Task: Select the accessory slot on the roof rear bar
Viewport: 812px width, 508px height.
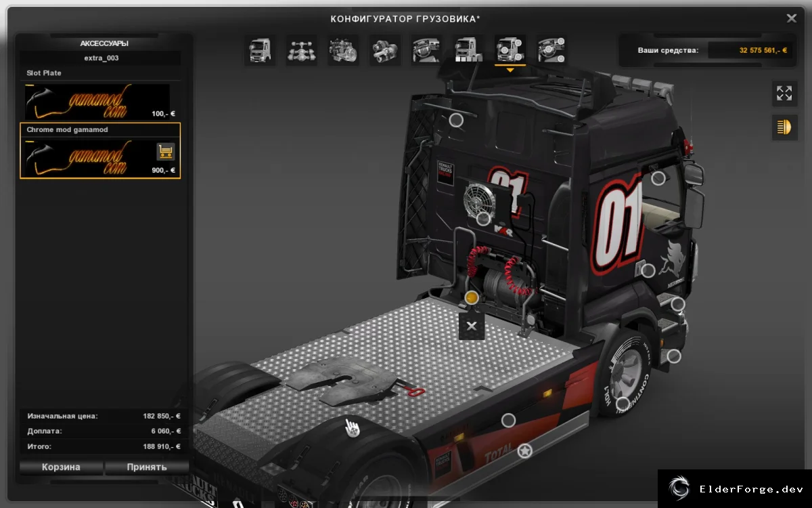Action: click(x=457, y=120)
